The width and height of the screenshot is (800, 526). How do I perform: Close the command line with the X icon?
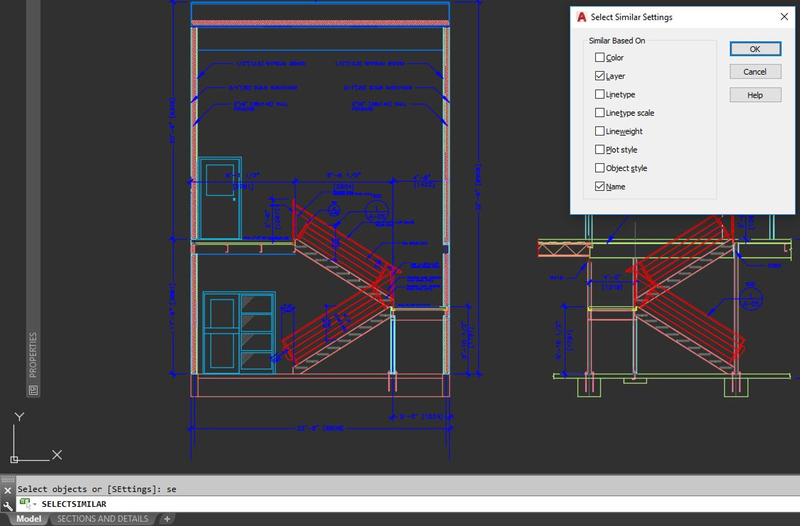tap(9, 490)
